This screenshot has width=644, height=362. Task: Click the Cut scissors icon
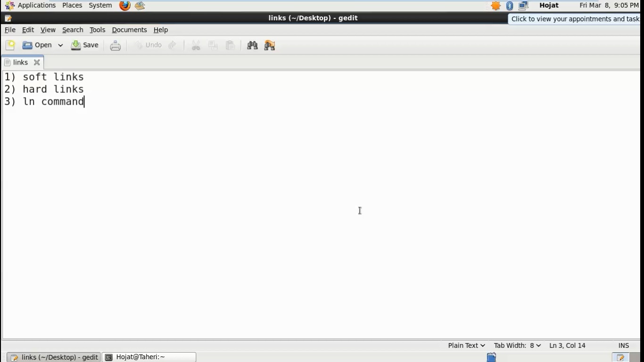click(196, 45)
